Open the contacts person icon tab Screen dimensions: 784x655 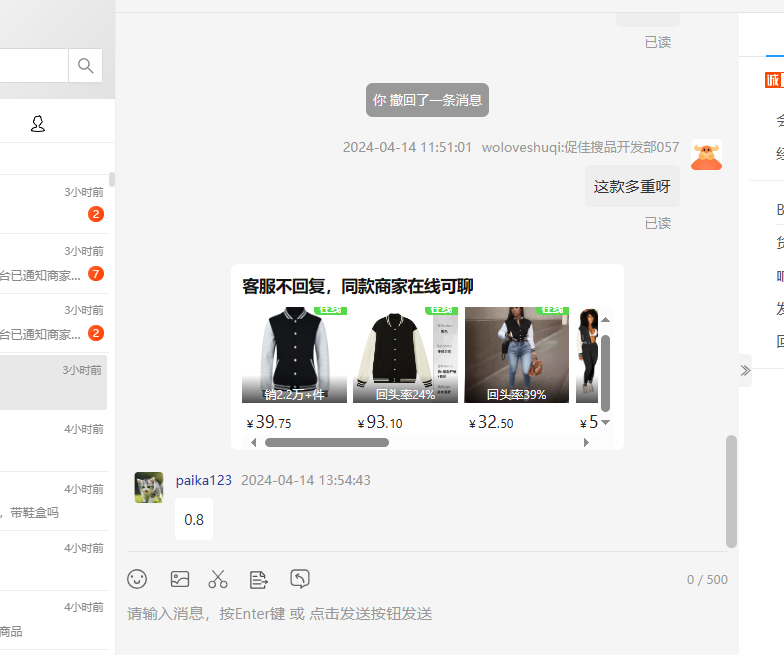coord(38,124)
